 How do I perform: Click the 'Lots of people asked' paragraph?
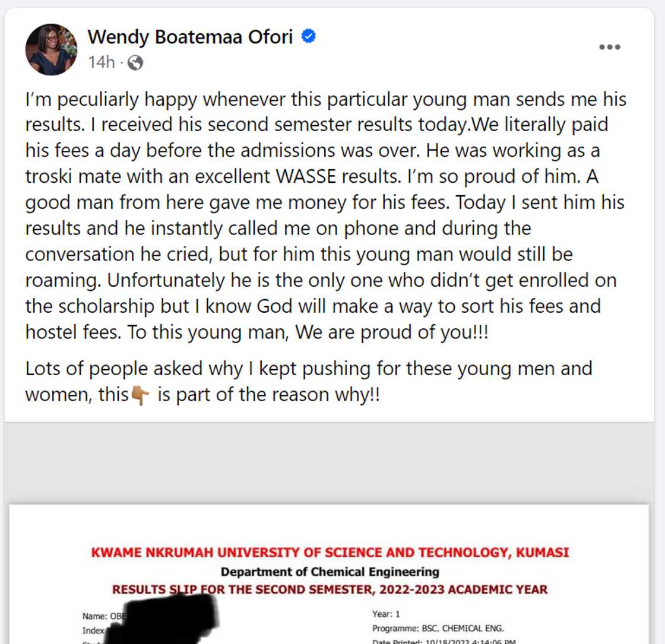pos(309,381)
